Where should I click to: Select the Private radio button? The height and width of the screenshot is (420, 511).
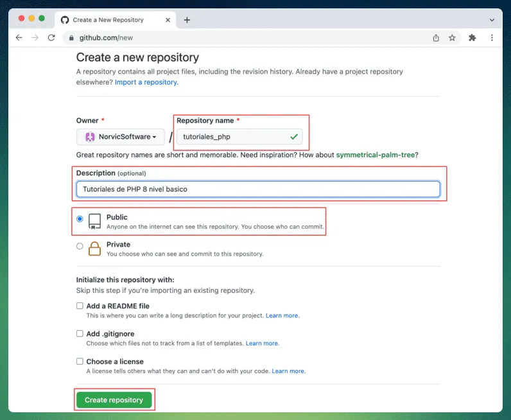click(80, 246)
